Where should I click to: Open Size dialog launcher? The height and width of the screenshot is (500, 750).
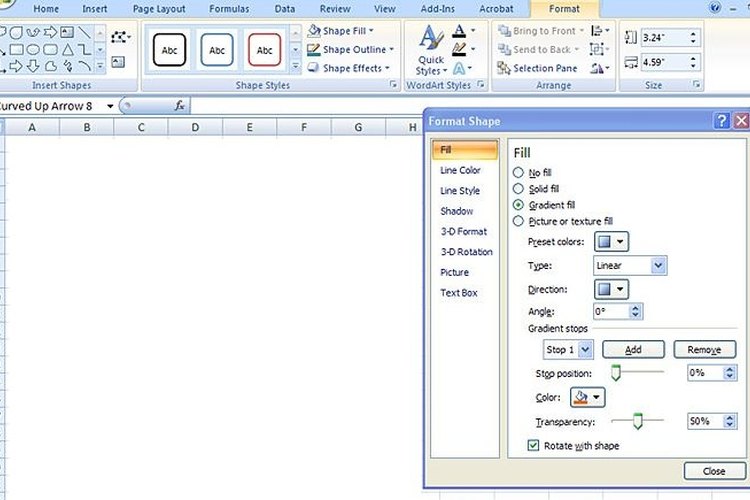pyautogui.click(x=696, y=85)
